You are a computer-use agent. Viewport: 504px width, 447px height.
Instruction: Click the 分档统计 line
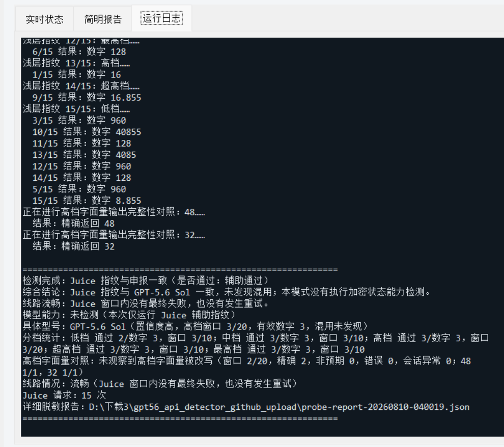[256, 344]
